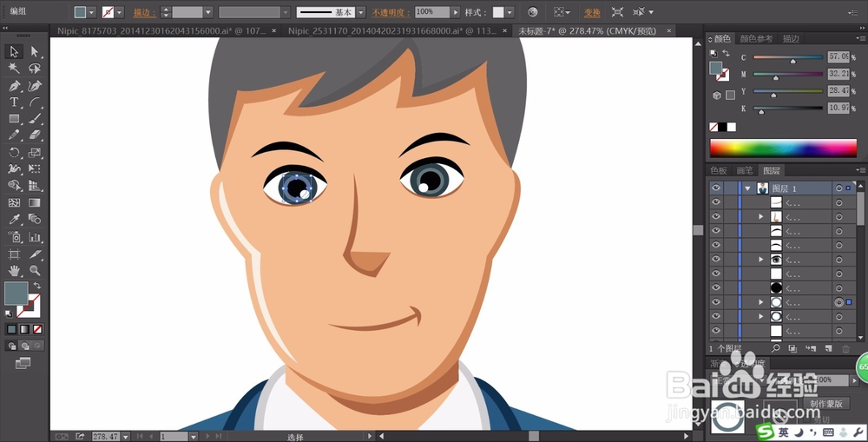Select the Symbol Sprayer tool

click(14, 237)
